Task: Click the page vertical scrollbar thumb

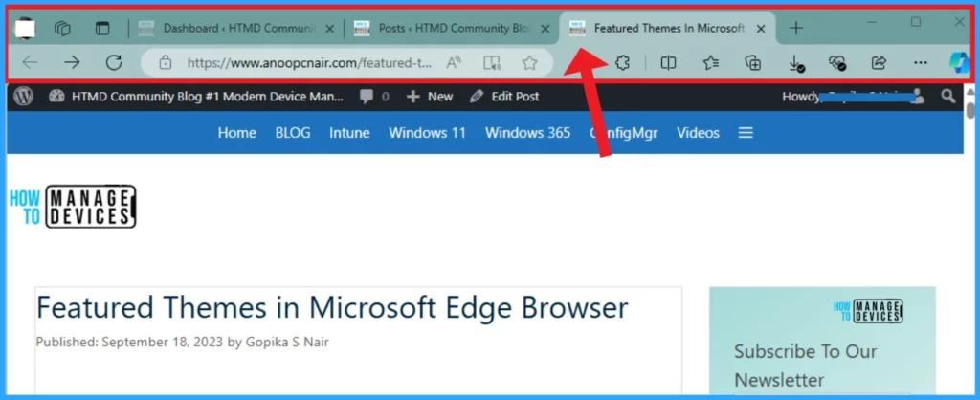Action: point(970,110)
